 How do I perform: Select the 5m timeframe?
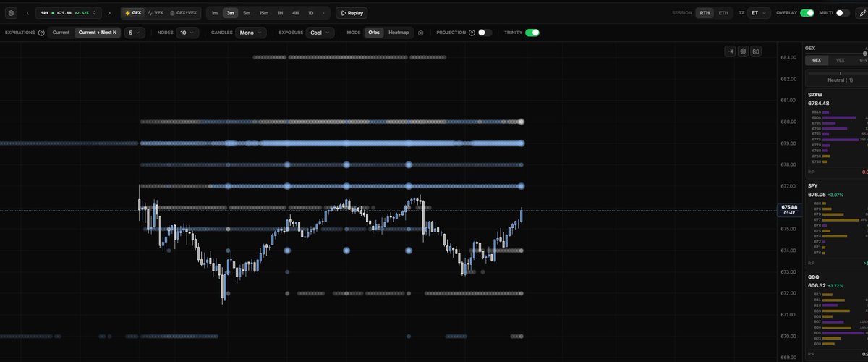click(x=247, y=13)
